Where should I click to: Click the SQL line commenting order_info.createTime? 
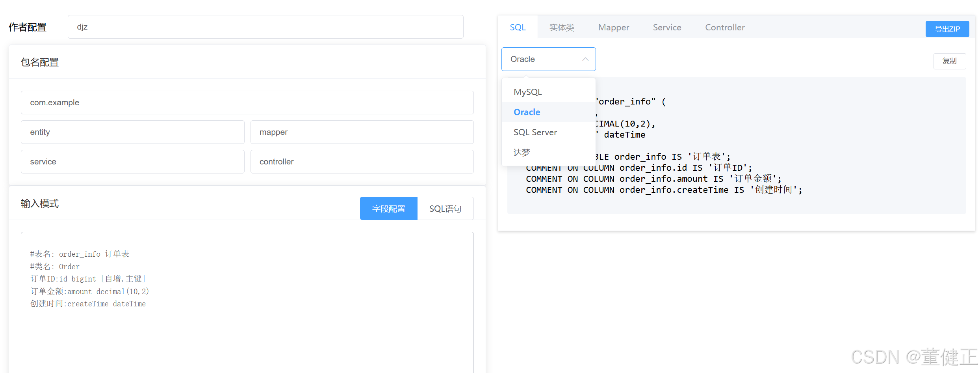tap(664, 190)
